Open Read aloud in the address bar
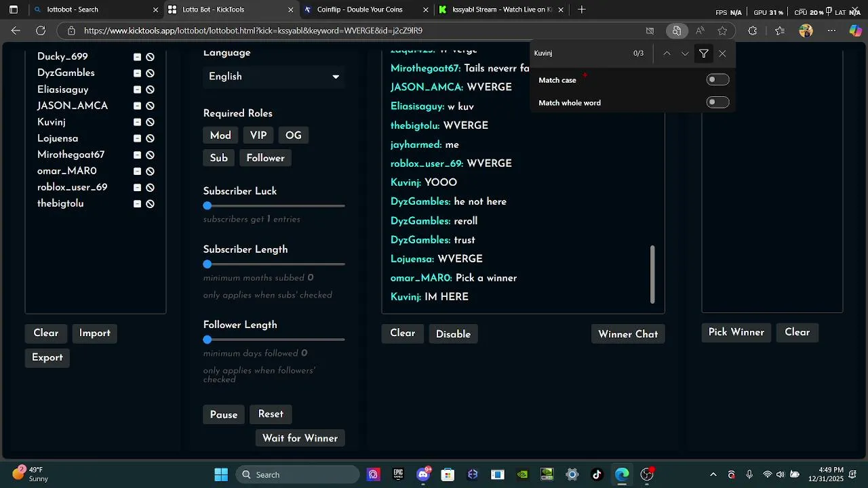 click(x=700, y=30)
